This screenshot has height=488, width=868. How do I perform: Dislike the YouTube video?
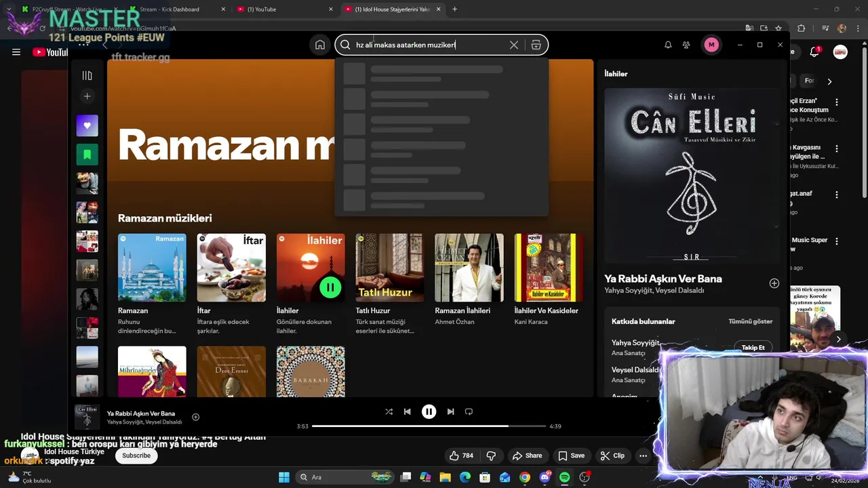pos(491,455)
